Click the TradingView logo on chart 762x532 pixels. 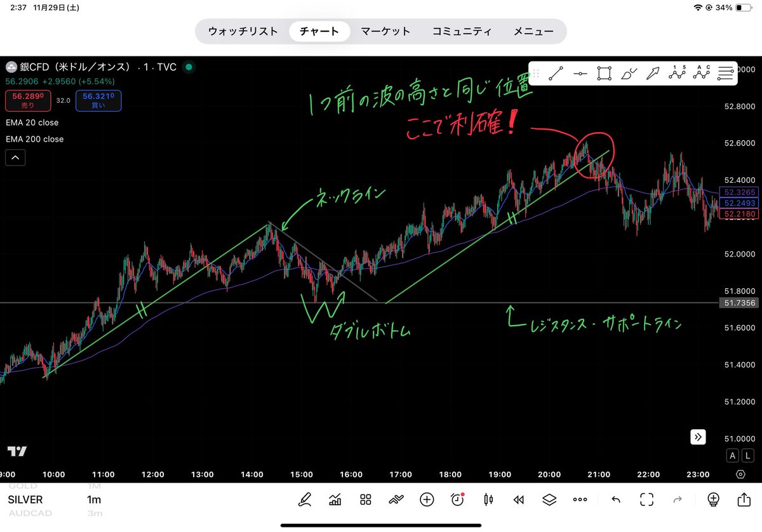[17, 451]
